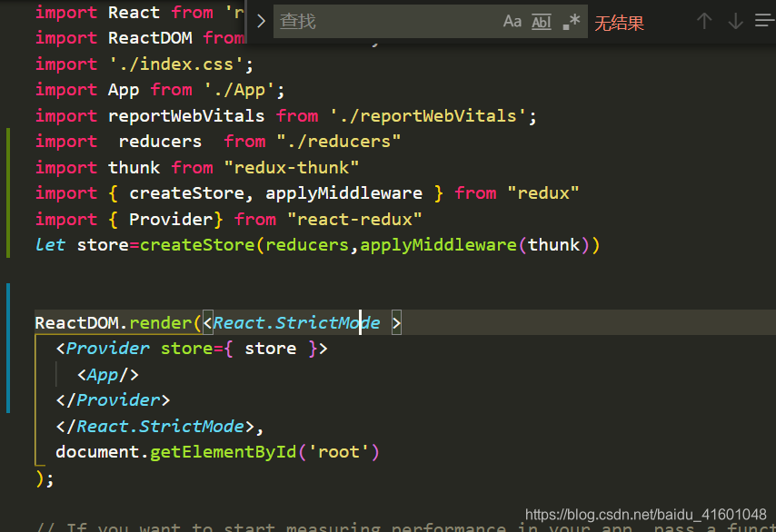Toggle Find in Selection icon
This screenshot has height=532, width=776.
(x=765, y=22)
